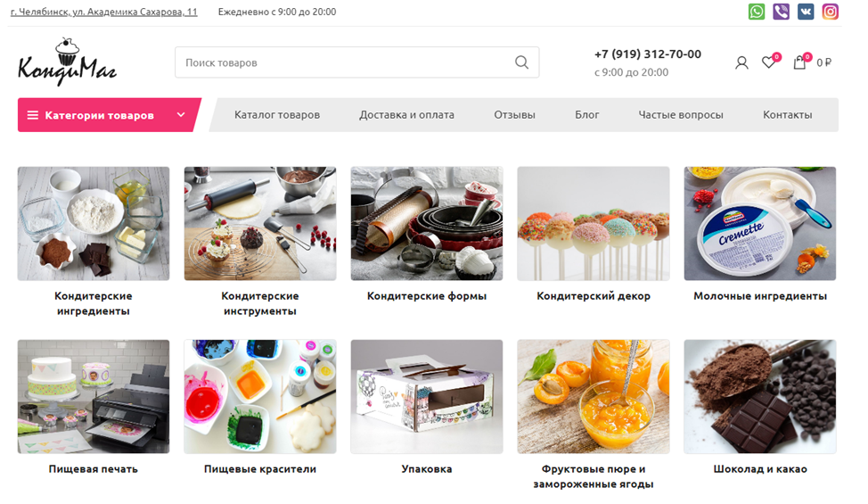This screenshot has width=868, height=504.
Task: Click the chevron arrow beside Категории товаров
Action: pyautogui.click(x=181, y=115)
